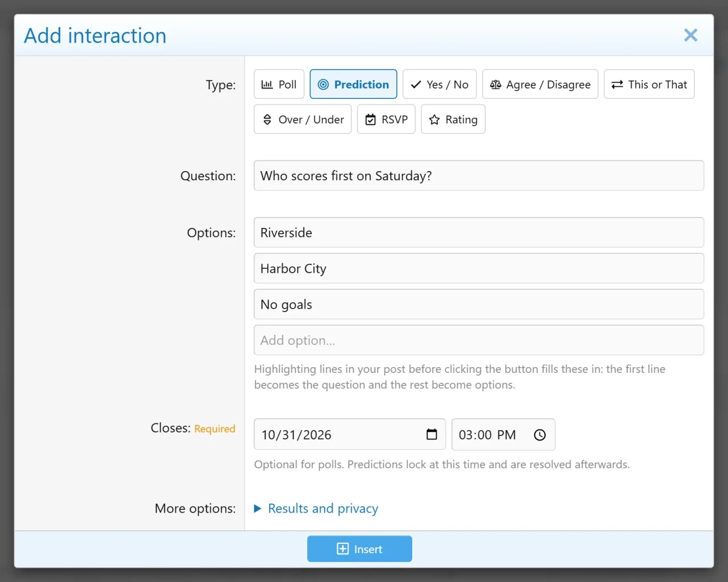Click the Highlighting lines hint text
This screenshot has width=728, height=582.
(x=460, y=377)
